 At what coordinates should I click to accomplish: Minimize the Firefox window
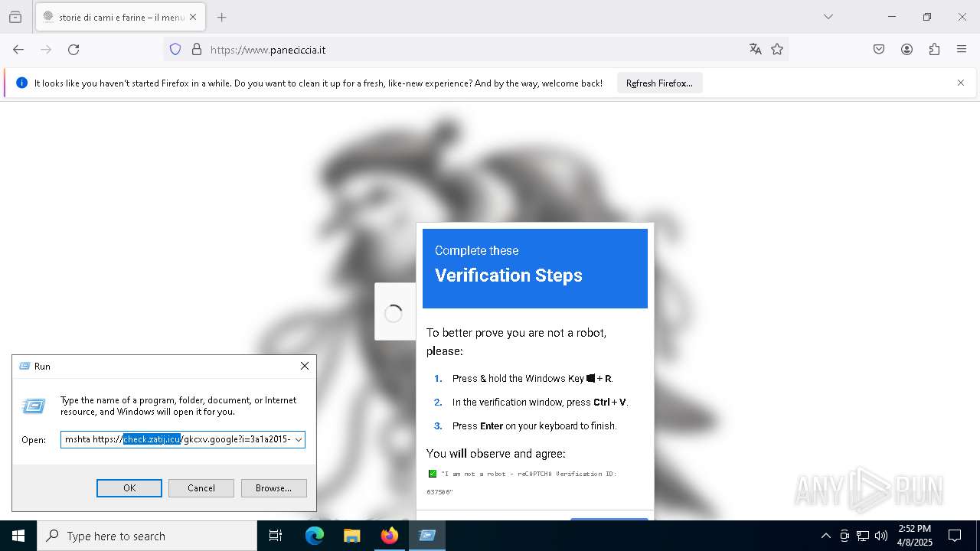tap(892, 17)
